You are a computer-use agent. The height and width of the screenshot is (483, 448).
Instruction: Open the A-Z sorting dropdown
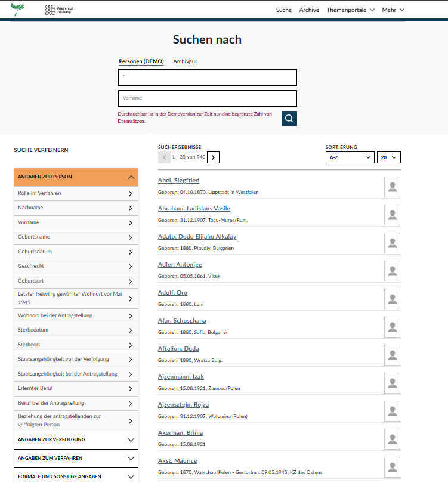click(350, 157)
